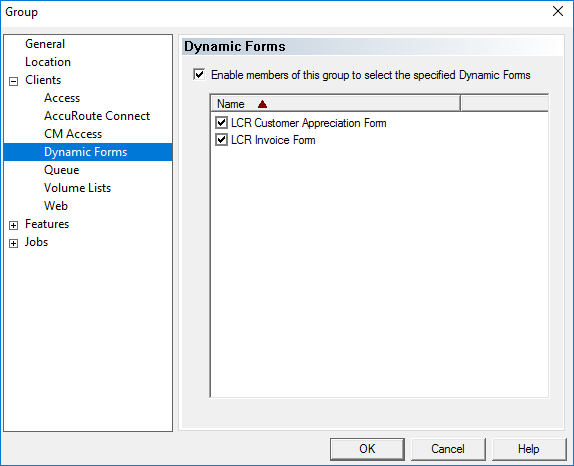
Task: Expand the Jobs node
Action: 14,243
